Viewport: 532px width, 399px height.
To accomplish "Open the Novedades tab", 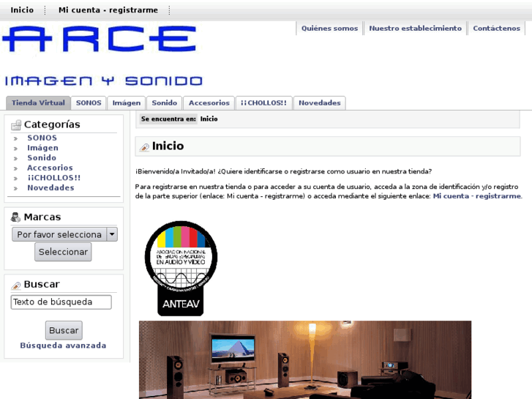I will (319, 103).
